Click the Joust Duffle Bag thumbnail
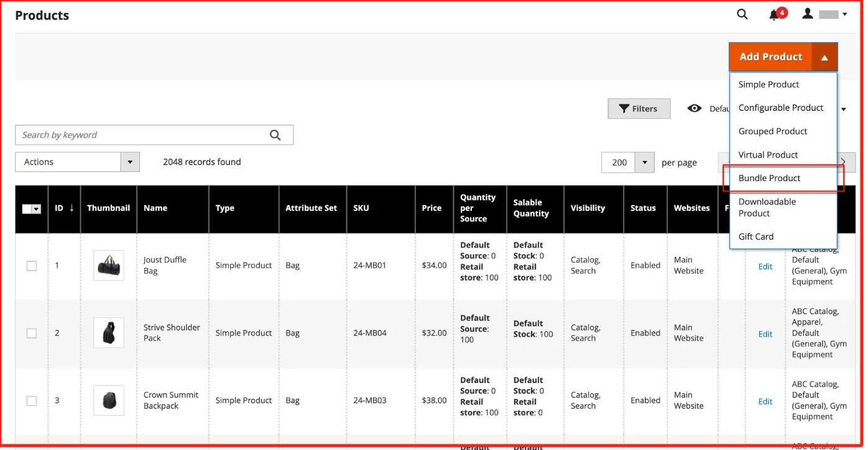Image resolution: width=868 pixels, height=450 pixels. 109,266
